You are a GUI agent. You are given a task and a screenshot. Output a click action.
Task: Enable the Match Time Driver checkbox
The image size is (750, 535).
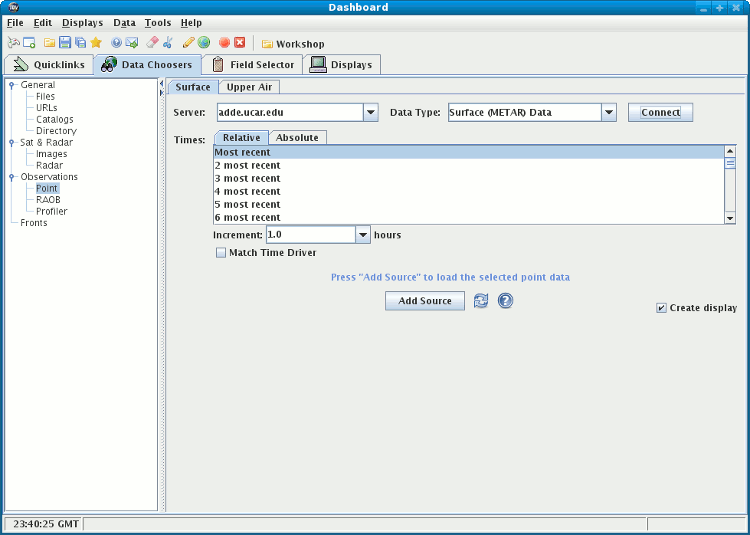pyautogui.click(x=221, y=253)
